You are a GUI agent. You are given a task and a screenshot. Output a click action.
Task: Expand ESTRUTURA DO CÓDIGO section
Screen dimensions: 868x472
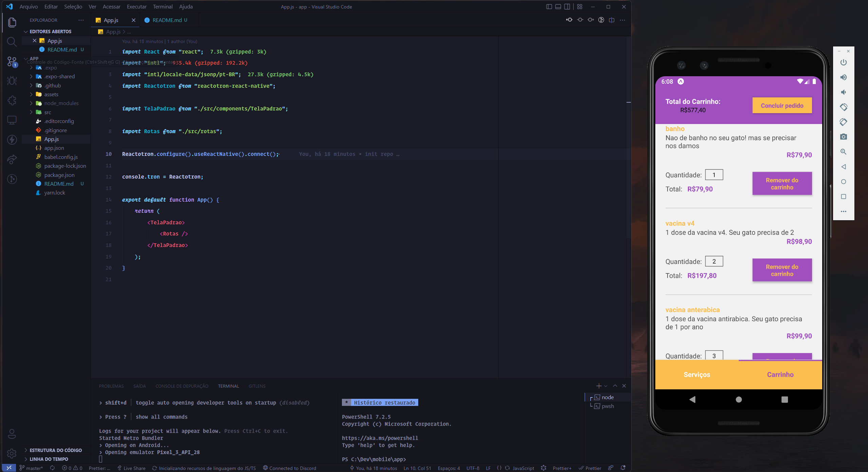point(56,450)
